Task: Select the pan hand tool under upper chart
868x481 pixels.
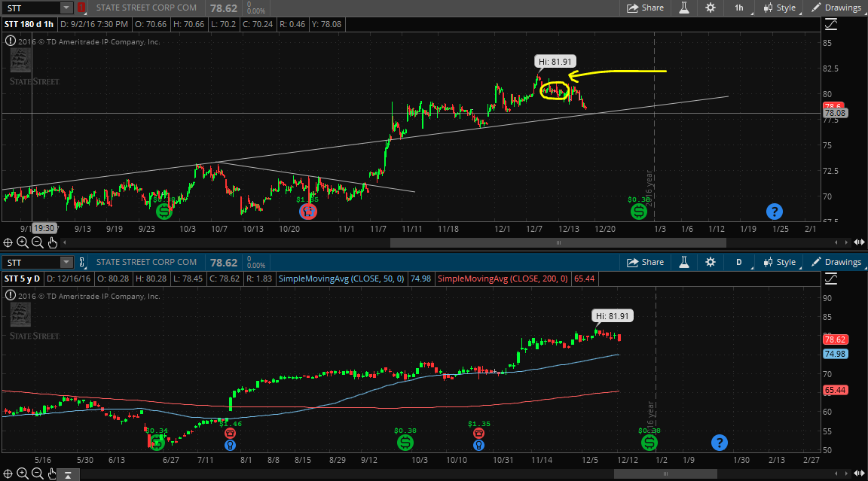Action: [52, 242]
